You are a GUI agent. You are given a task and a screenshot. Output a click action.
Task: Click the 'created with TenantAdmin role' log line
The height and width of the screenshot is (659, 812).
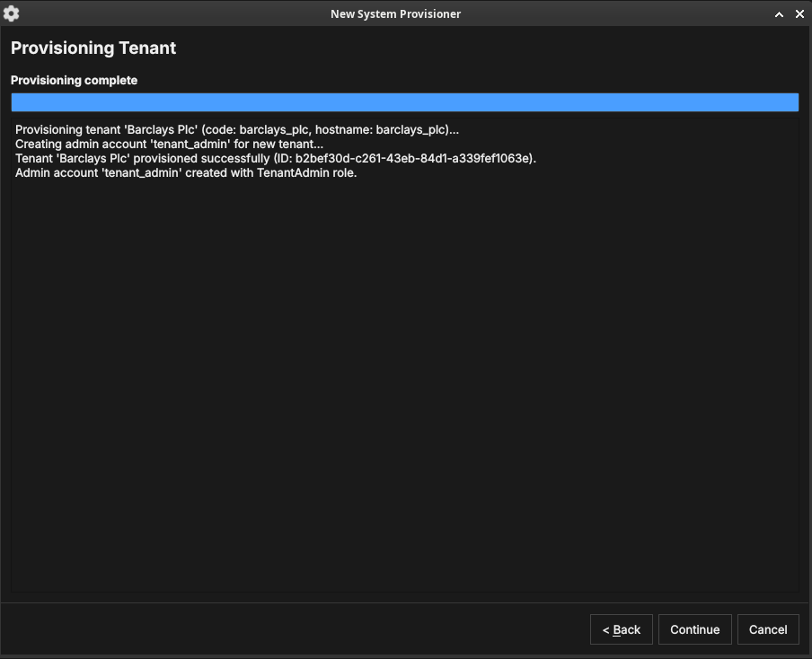pyautogui.click(x=186, y=173)
